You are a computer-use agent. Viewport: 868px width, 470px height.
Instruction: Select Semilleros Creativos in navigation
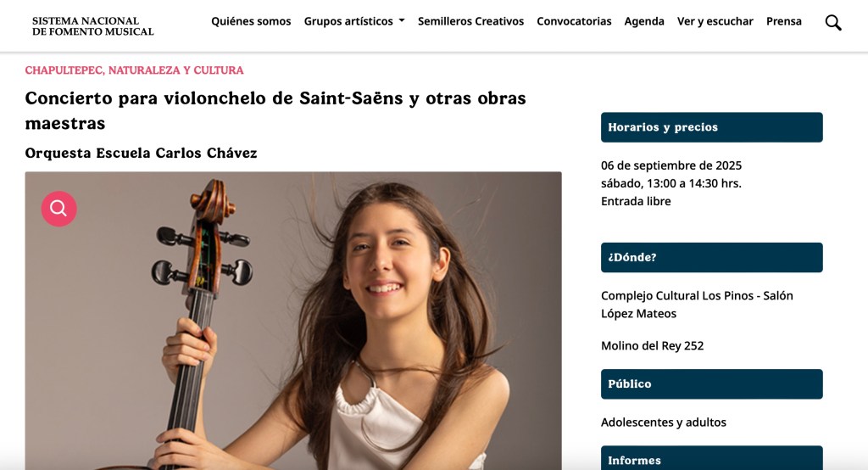point(470,21)
